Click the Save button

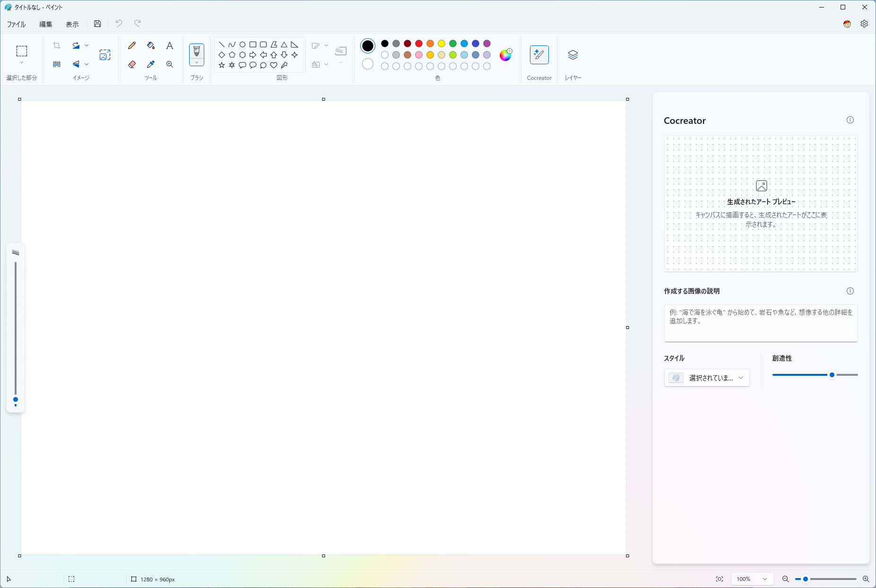click(x=97, y=24)
